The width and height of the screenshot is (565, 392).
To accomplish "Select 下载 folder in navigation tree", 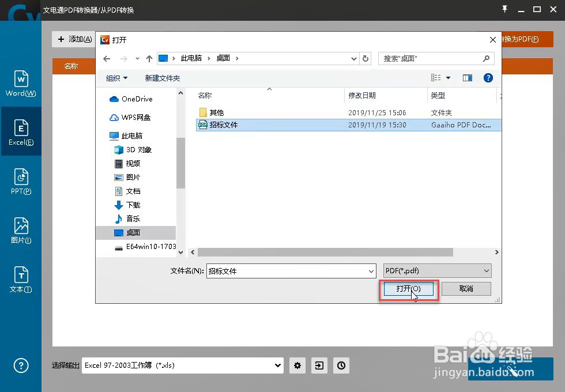I will point(127,205).
